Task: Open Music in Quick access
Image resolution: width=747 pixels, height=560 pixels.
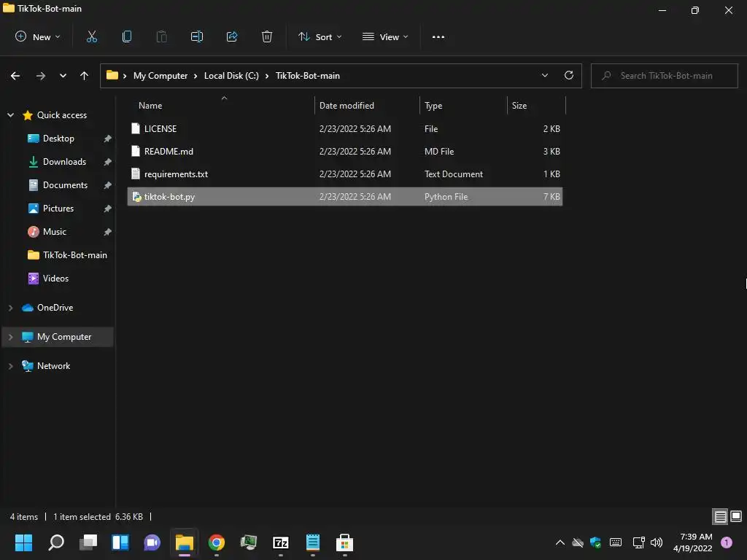Action: 54,232
